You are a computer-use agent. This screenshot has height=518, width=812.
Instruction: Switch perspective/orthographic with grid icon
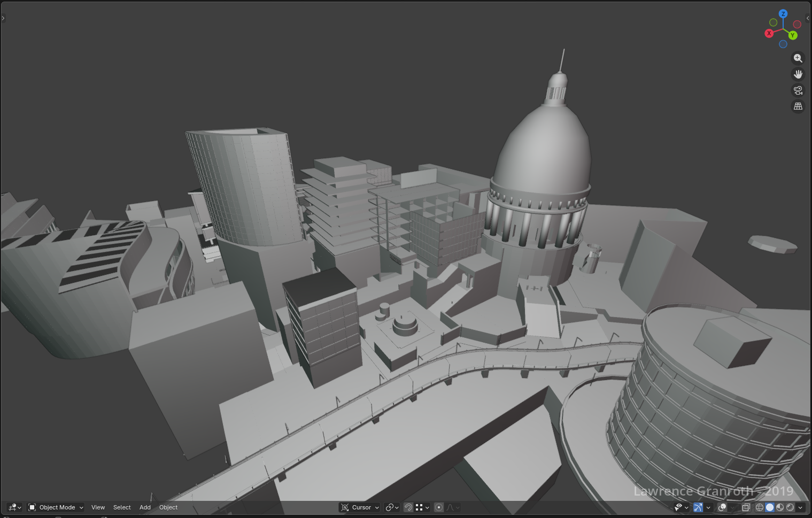(798, 106)
